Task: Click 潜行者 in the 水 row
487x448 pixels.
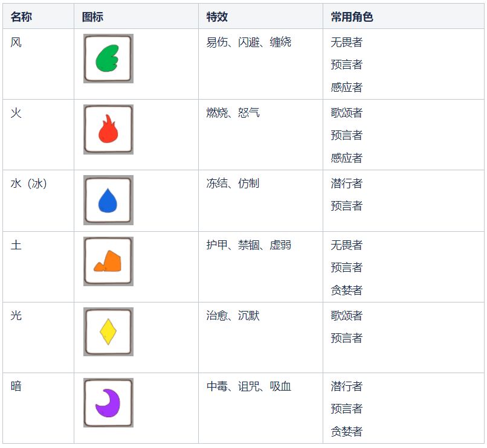Action: coord(346,184)
